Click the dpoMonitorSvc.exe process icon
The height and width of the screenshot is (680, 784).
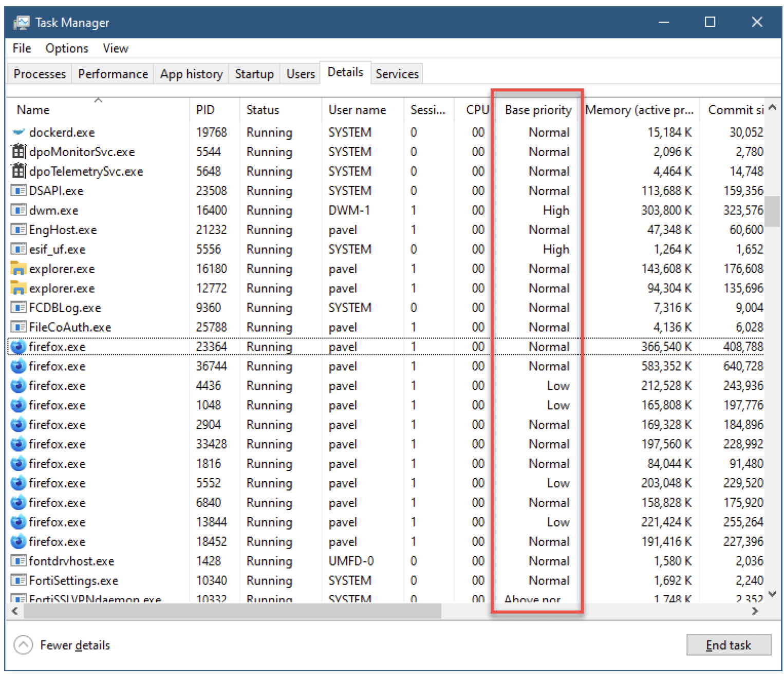point(18,152)
